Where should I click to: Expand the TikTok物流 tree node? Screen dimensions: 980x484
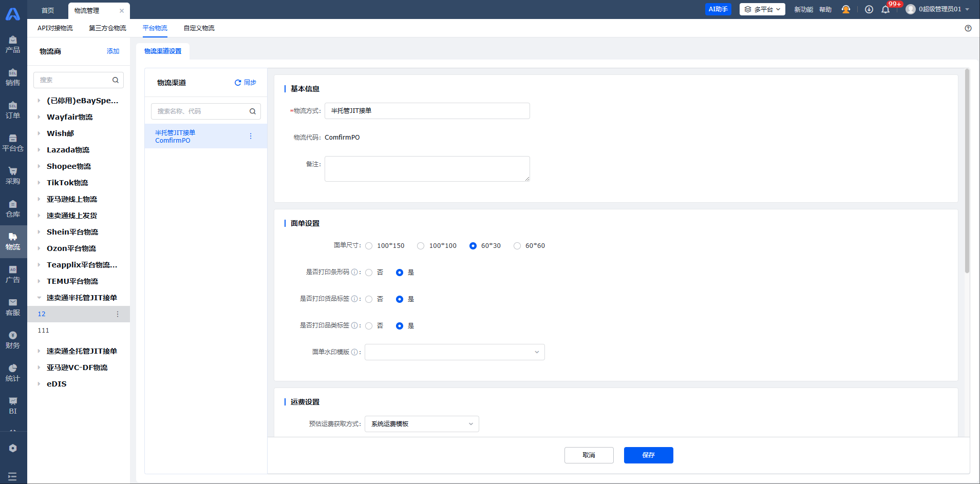(39, 183)
